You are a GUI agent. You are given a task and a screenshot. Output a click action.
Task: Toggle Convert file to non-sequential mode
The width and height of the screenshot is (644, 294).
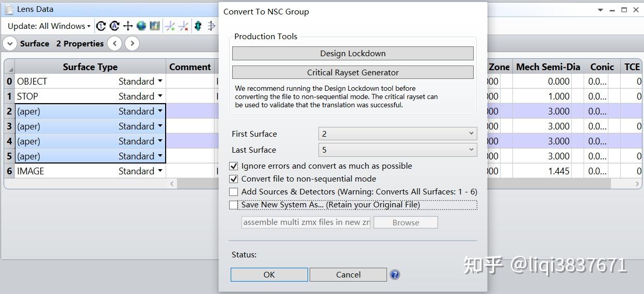[x=234, y=179]
